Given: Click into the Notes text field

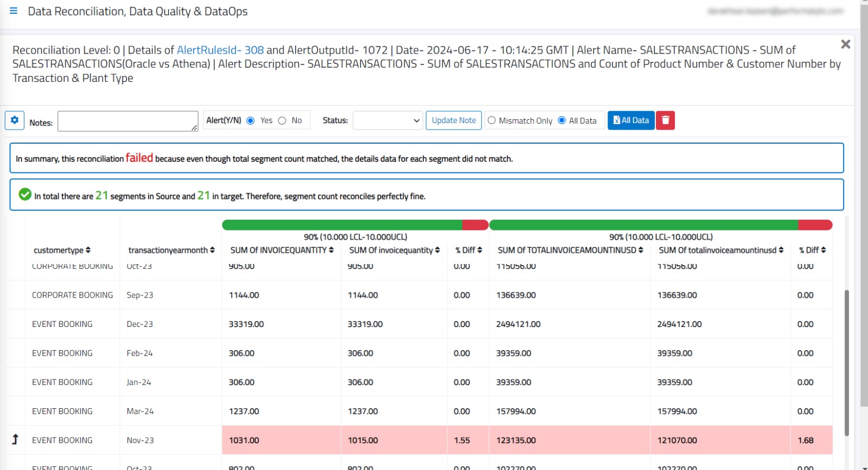Looking at the screenshot, I should pyautogui.click(x=127, y=121).
